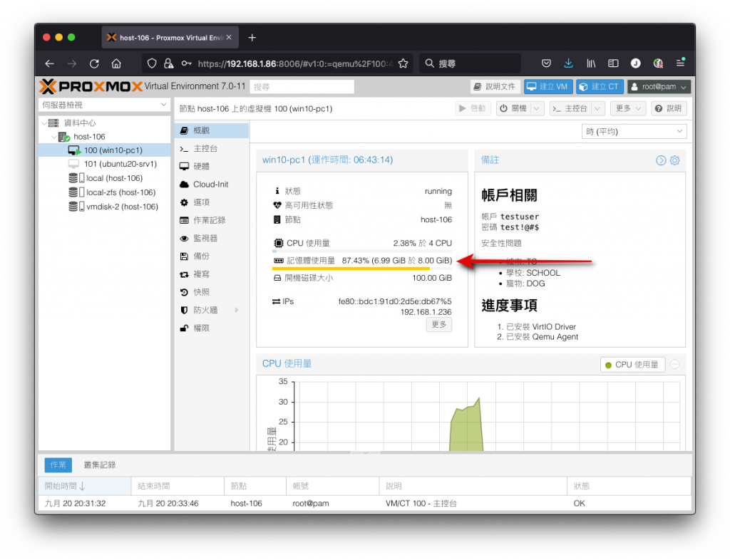
Task: Open a new browser tab
Action: point(252,38)
